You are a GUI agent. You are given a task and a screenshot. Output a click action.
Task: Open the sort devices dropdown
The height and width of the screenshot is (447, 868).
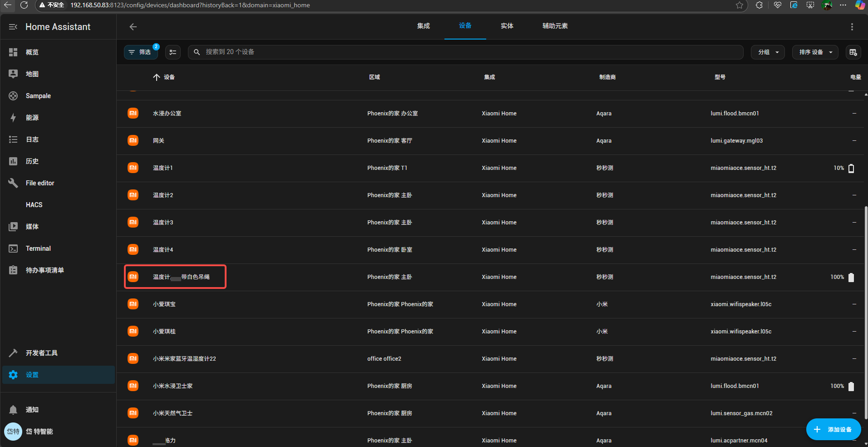coord(815,52)
